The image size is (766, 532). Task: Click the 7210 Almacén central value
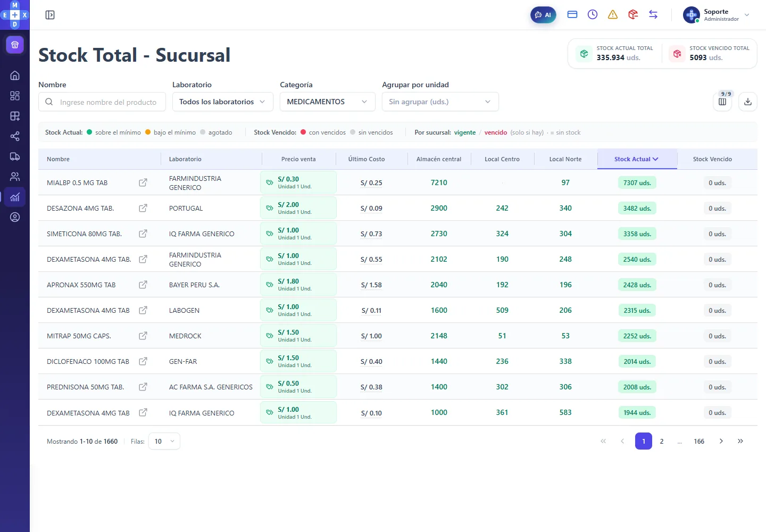pyautogui.click(x=439, y=182)
